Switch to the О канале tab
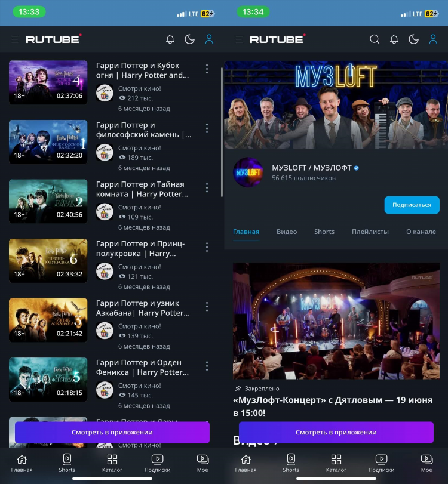Screen dimensions: 448x484 pyautogui.click(x=421, y=232)
